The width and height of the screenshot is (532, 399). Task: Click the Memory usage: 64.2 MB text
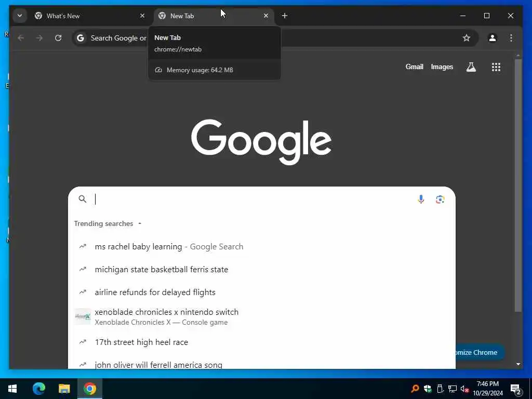(x=200, y=70)
